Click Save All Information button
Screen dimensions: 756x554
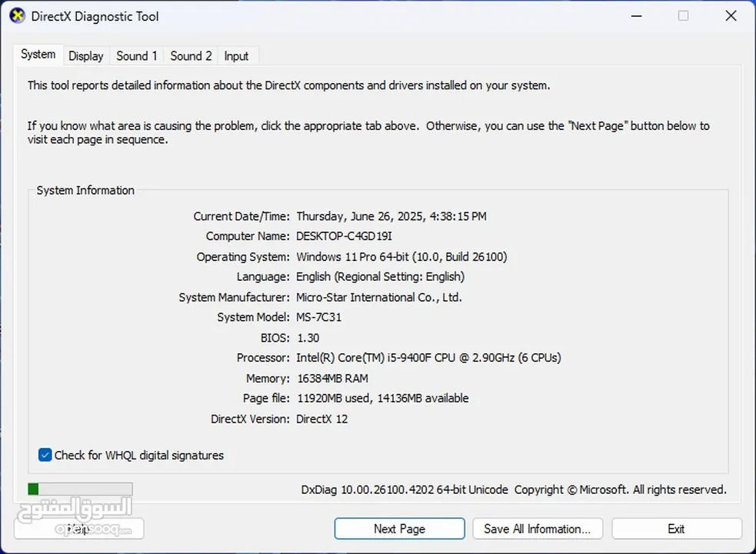538,529
